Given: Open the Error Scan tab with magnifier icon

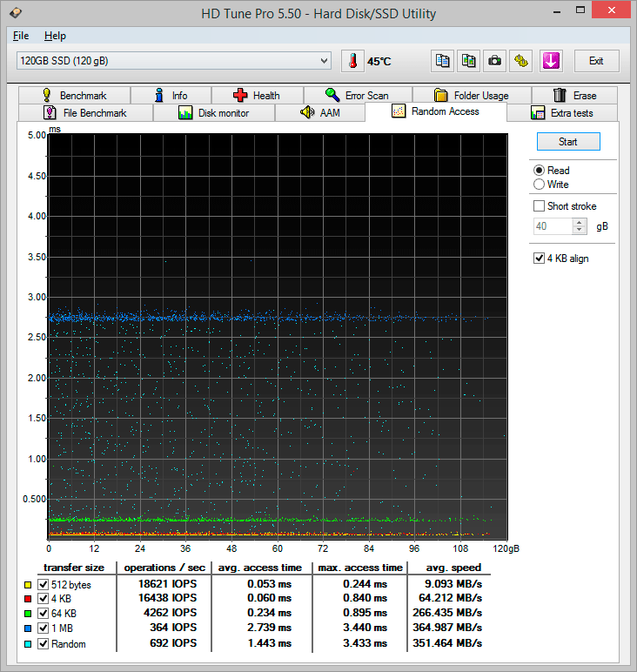Looking at the screenshot, I should coord(356,96).
